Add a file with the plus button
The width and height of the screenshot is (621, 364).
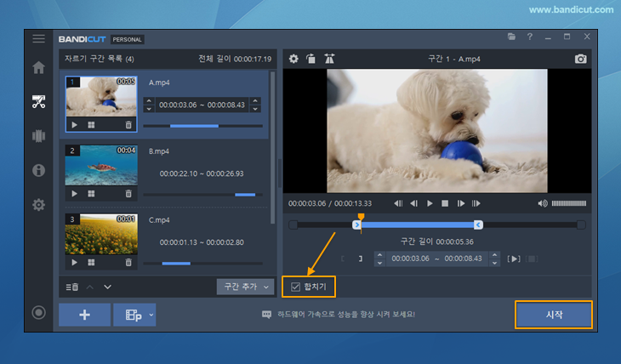(84, 315)
